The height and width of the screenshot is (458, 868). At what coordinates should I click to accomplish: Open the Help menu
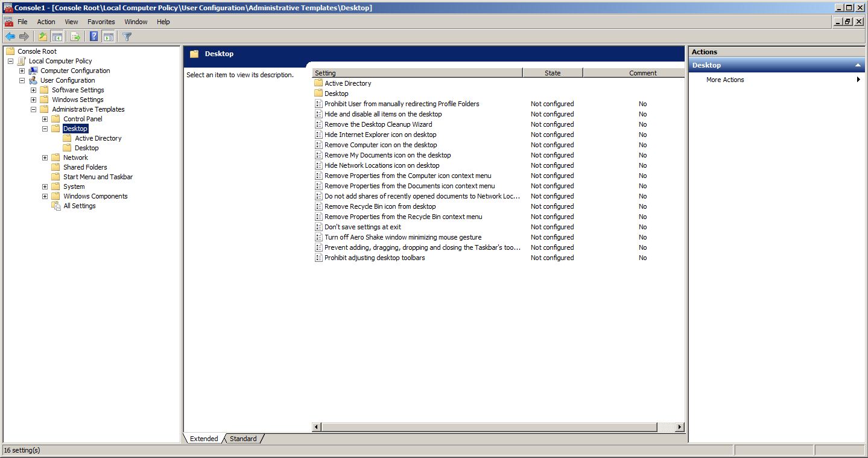click(163, 22)
